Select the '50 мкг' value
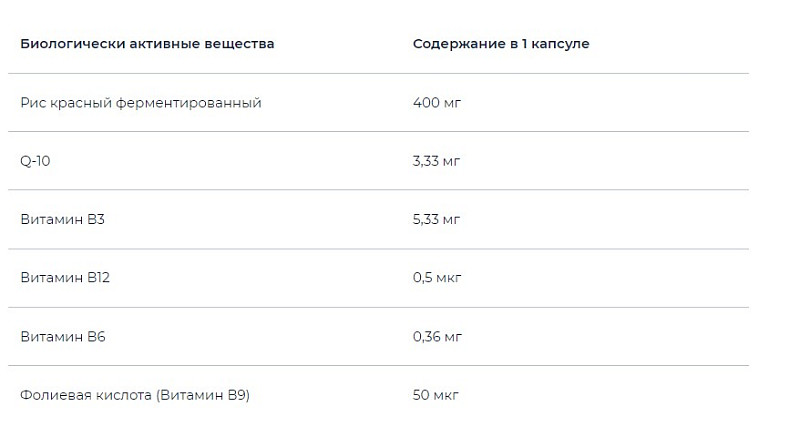Screen dimensions: 800x437 435,395
